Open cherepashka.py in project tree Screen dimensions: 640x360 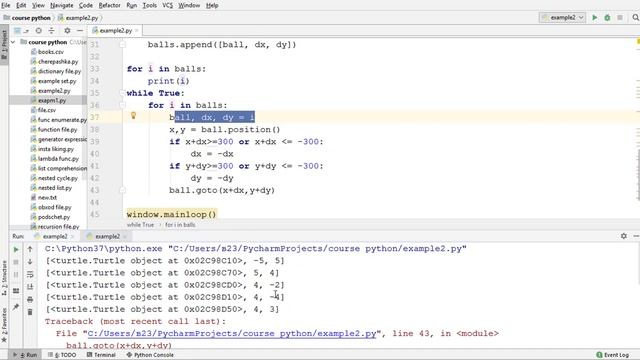pos(58,62)
